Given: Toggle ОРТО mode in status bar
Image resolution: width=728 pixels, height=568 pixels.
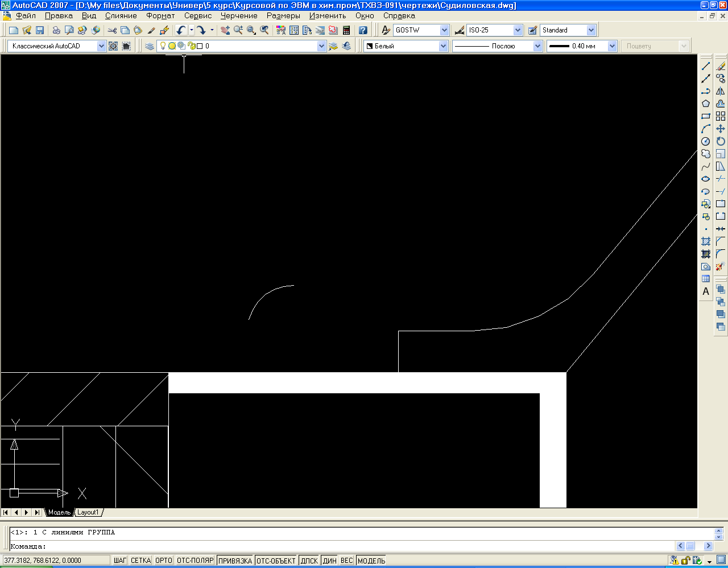Looking at the screenshot, I should (x=164, y=561).
